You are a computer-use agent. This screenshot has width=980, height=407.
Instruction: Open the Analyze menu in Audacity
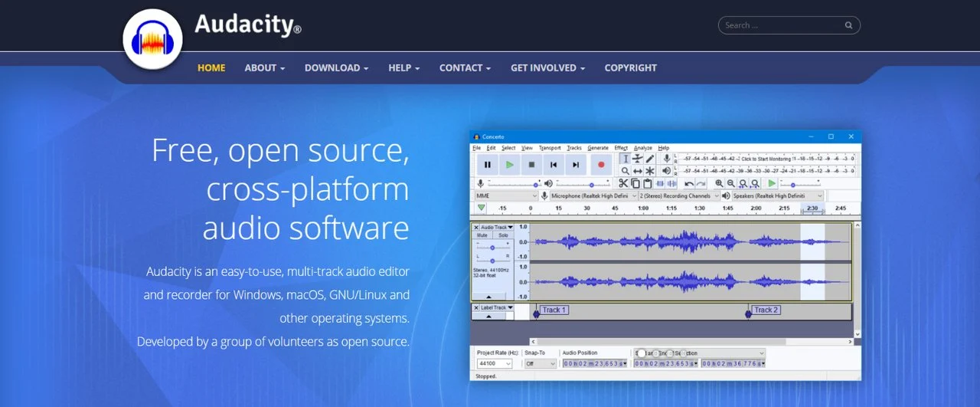[643, 148]
